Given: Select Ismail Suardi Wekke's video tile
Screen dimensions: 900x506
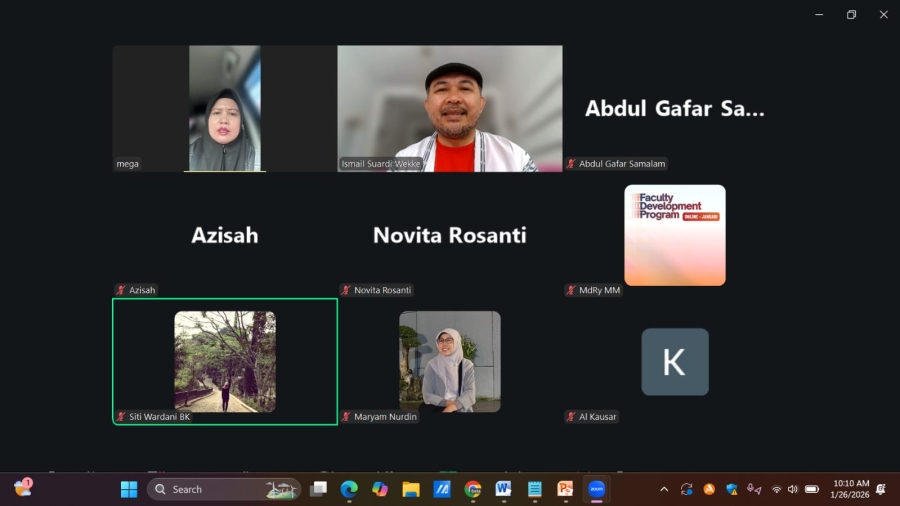Looking at the screenshot, I should [449, 108].
